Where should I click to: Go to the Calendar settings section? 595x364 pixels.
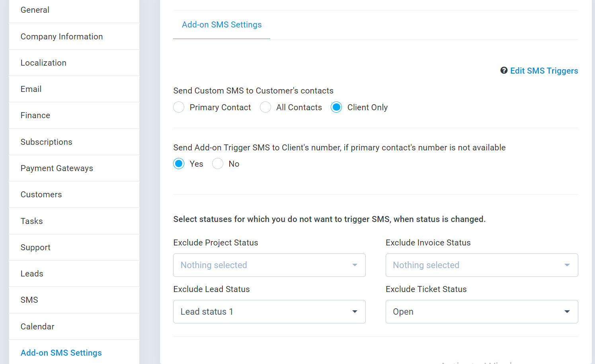pyautogui.click(x=37, y=327)
